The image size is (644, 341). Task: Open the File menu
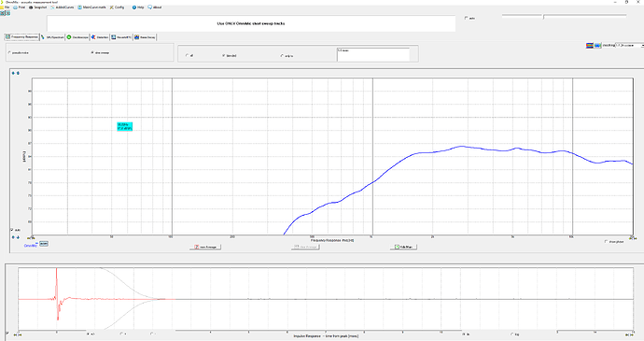(6, 7)
